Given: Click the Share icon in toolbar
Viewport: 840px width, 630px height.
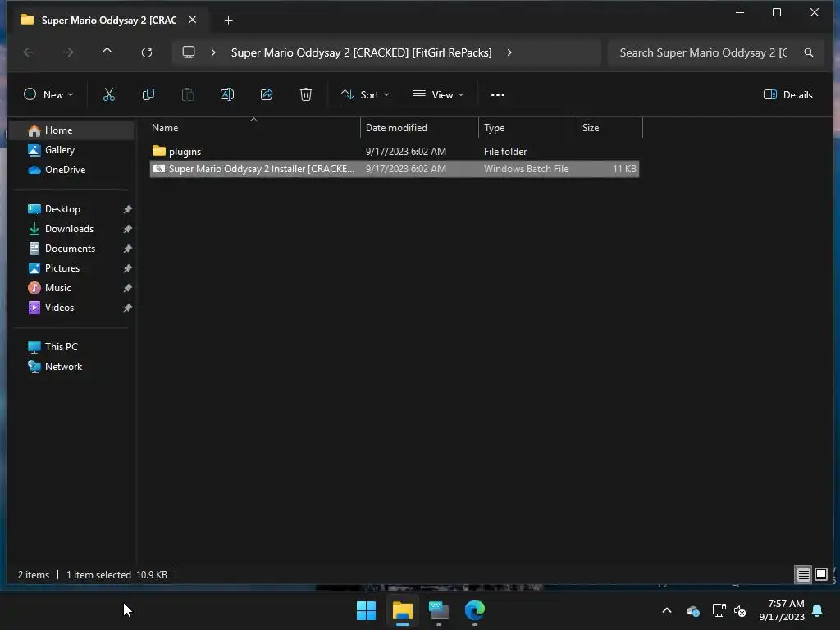Looking at the screenshot, I should pos(267,95).
